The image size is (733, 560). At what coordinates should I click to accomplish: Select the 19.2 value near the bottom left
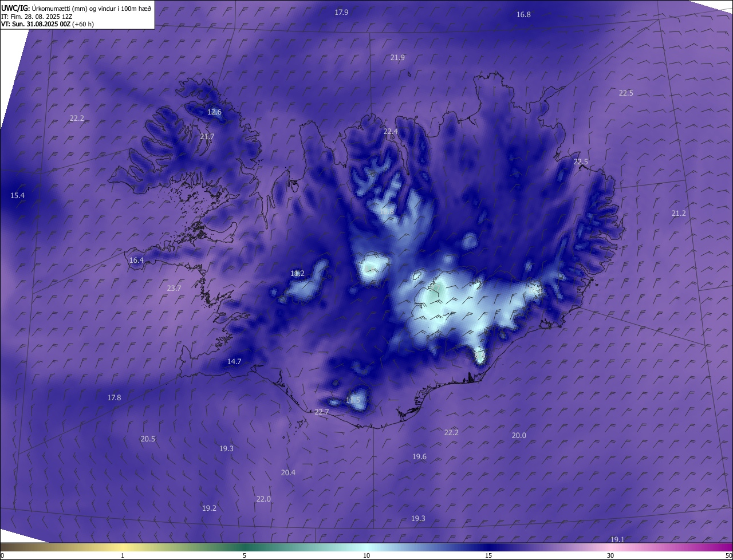click(209, 508)
